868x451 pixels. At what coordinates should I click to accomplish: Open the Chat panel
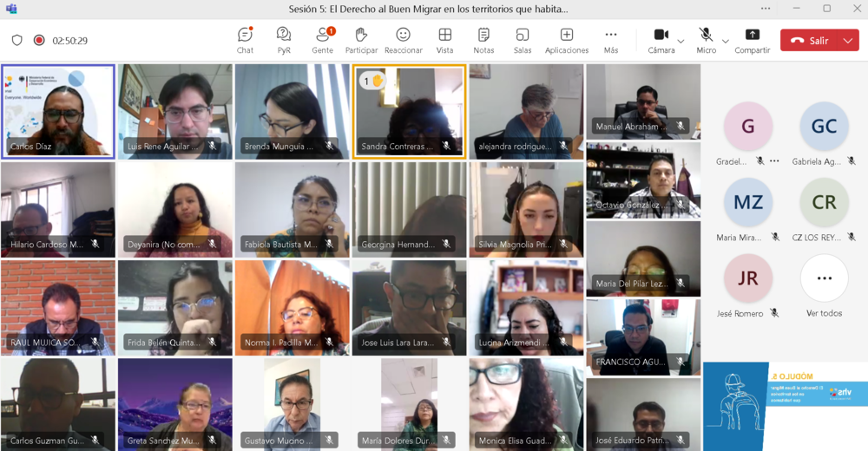coord(245,40)
